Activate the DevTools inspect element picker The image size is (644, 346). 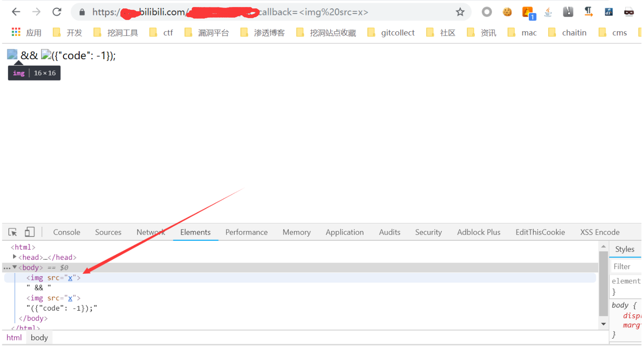click(13, 232)
